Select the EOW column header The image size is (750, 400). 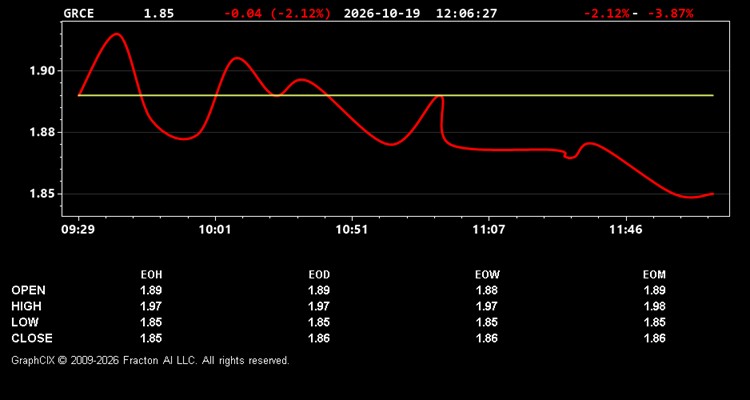click(487, 275)
